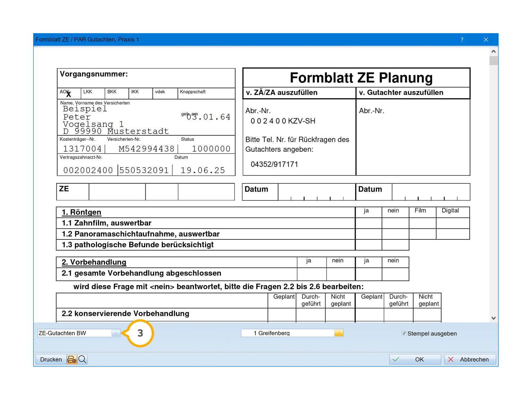Click the number 550532091
The width and height of the screenshot is (532, 400).
pos(144,170)
